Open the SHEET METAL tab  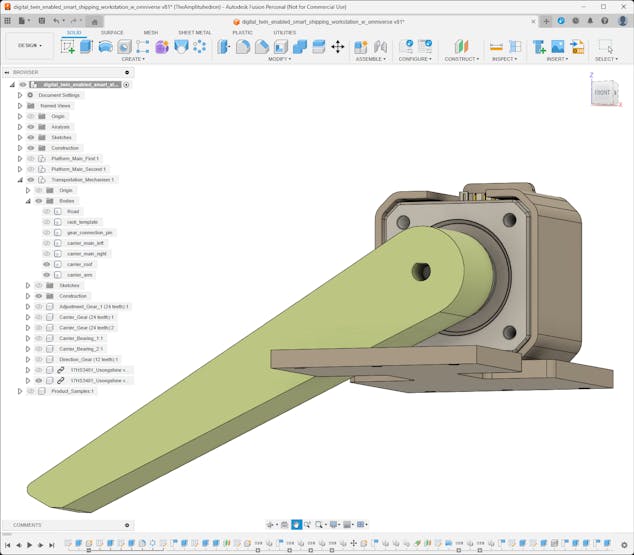[x=194, y=32]
